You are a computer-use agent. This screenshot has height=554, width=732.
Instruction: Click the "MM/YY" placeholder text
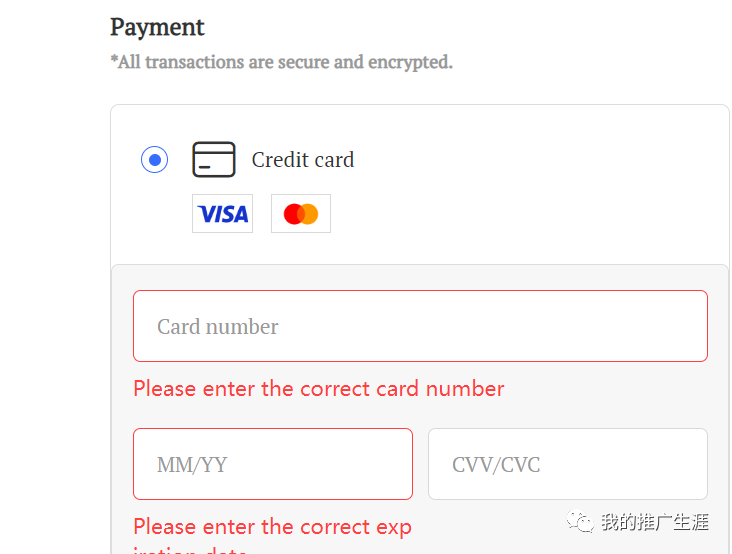coord(192,465)
